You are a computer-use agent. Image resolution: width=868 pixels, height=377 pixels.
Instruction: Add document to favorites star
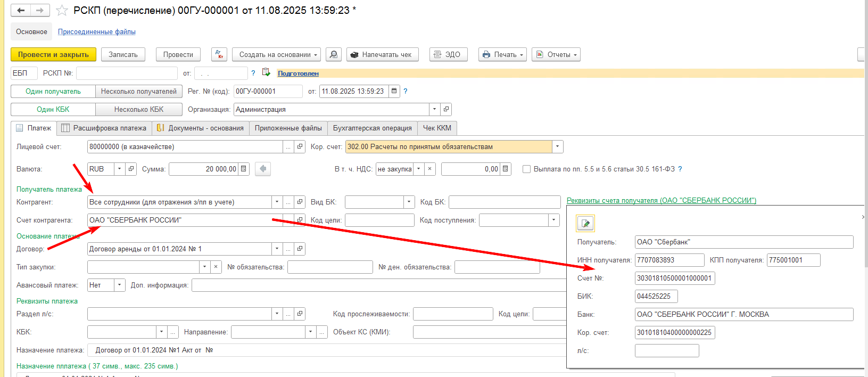coord(62,10)
